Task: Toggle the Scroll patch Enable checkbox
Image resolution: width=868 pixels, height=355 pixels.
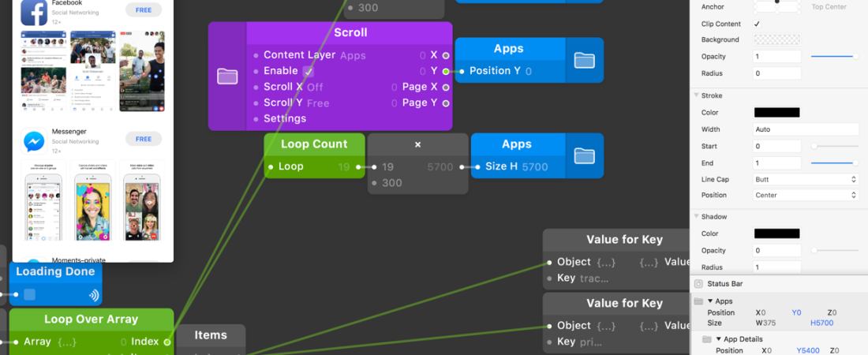Action: (x=309, y=71)
